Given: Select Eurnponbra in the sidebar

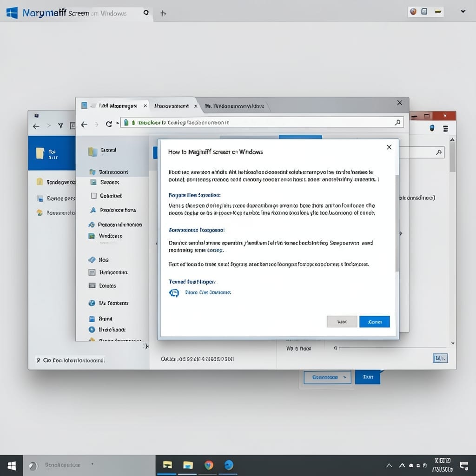Looking at the screenshot, I should [108, 272].
